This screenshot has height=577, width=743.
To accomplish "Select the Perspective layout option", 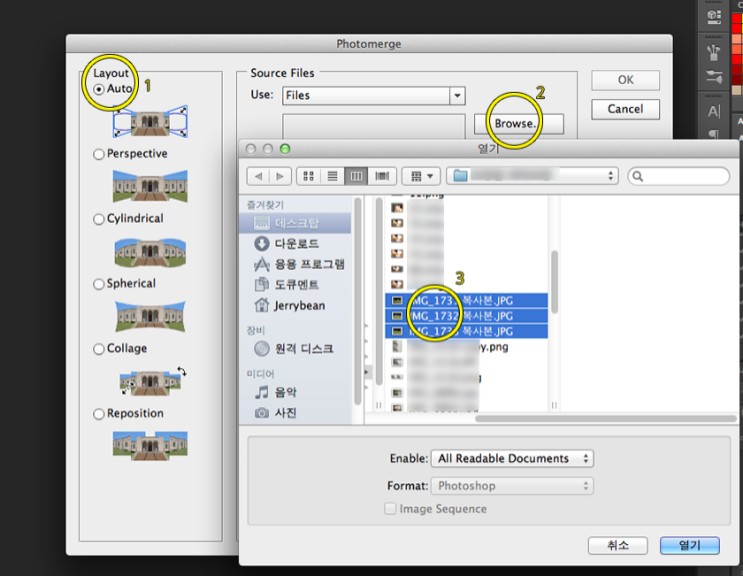I will [x=99, y=154].
